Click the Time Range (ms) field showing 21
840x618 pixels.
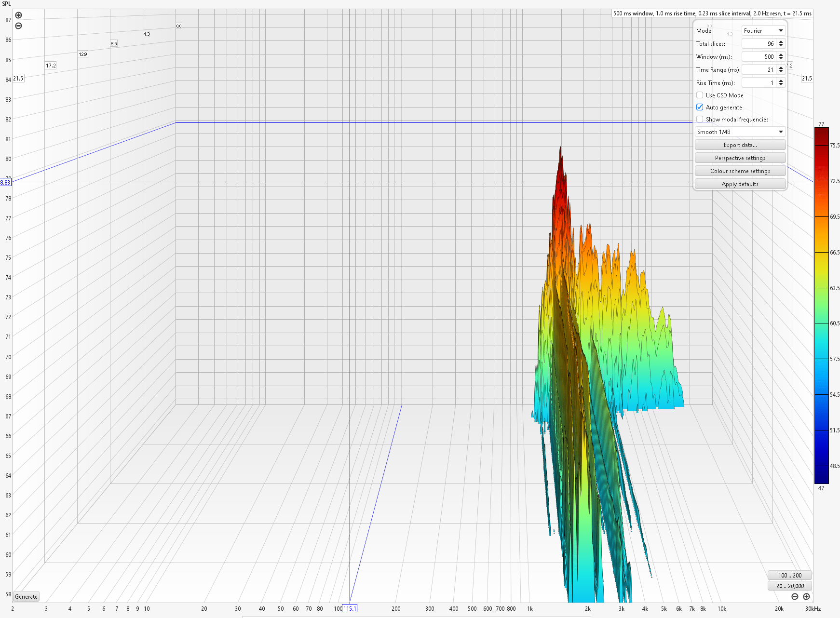[759, 70]
